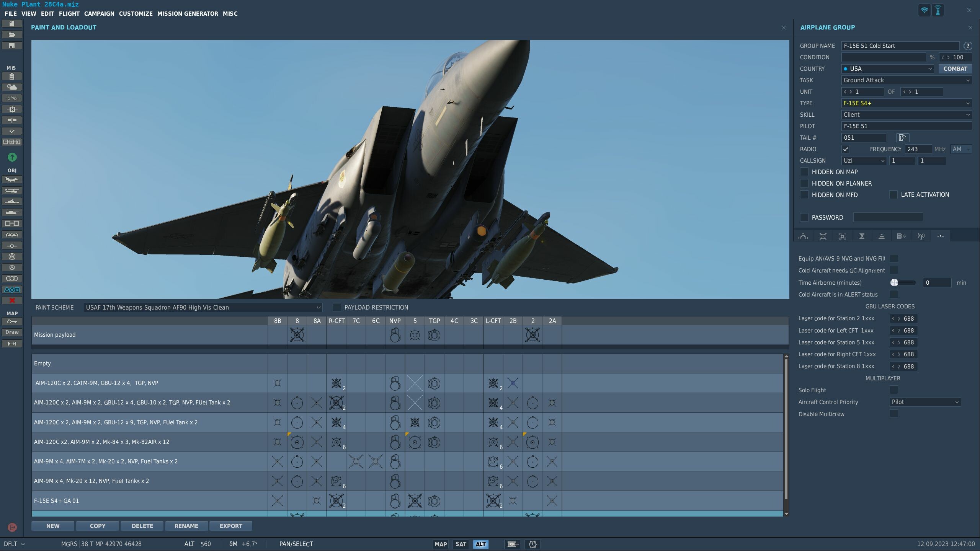
Task: Activate the distance ruler icon
Action: [x=12, y=344]
